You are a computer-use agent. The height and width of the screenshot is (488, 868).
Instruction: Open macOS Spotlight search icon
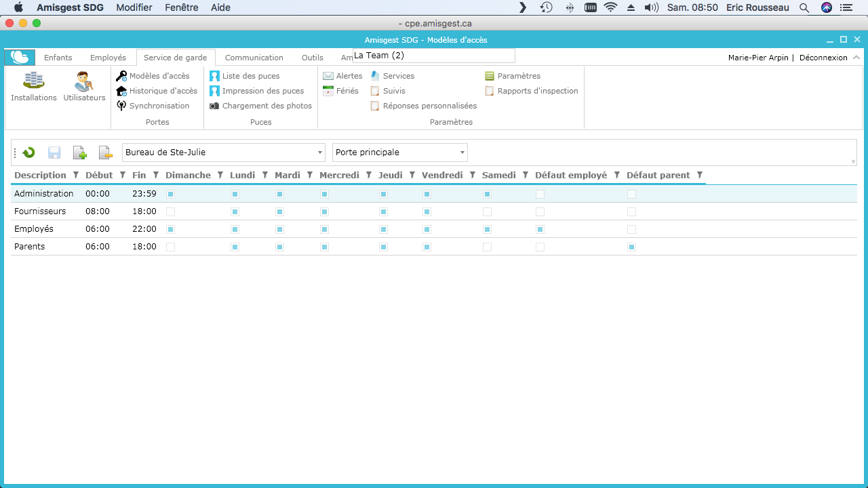click(x=804, y=7)
